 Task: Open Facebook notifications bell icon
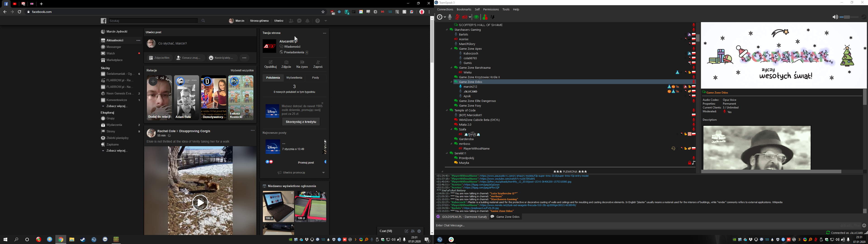click(308, 21)
